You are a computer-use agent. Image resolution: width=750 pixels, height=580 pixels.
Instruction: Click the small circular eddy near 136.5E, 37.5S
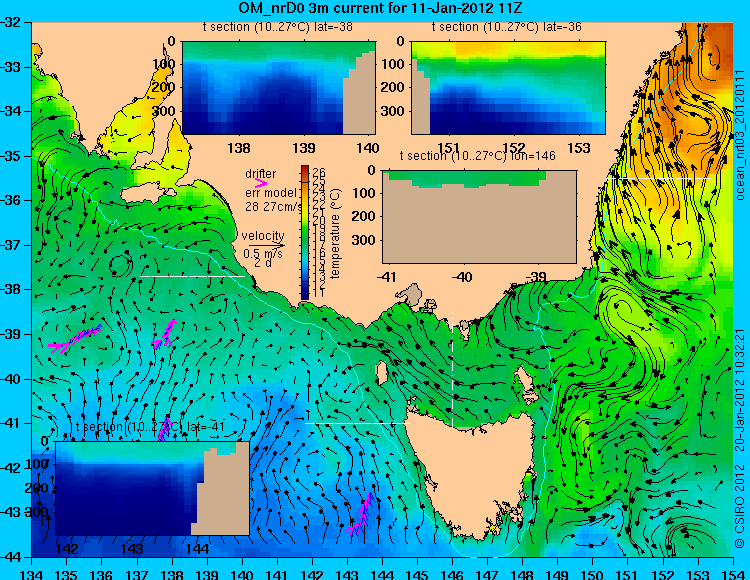(x=120, y=264)
